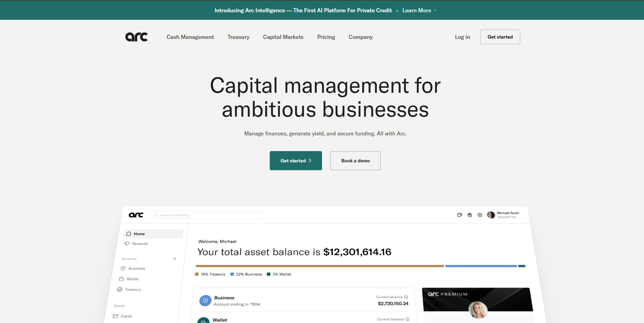This screenshot has width=644, height=323.
Task: Click the gift icon in the dashboard header
Action: click(470, 215)
